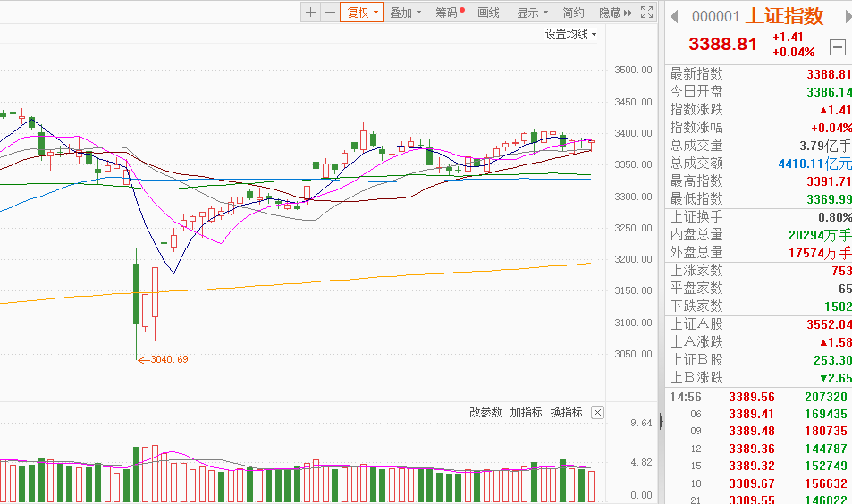Click the 隐藏 hide panel item
Viewport: 852px width, 504px height.
click(614, 13)
